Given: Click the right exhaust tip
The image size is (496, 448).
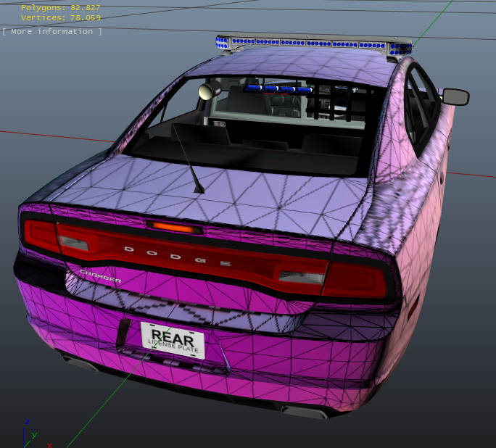Looking at the screenshot, I should pyautogui.click(x=303, y=412).
